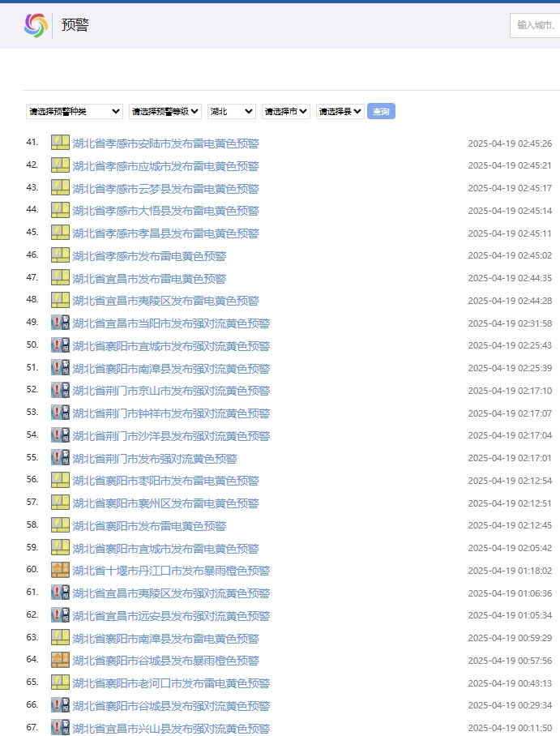Open 湖北省宜昌市远安县发布强对流黄色预警 link
This screenshot has height=736, width=560.
pyautogui.click(x=171, y=616)
